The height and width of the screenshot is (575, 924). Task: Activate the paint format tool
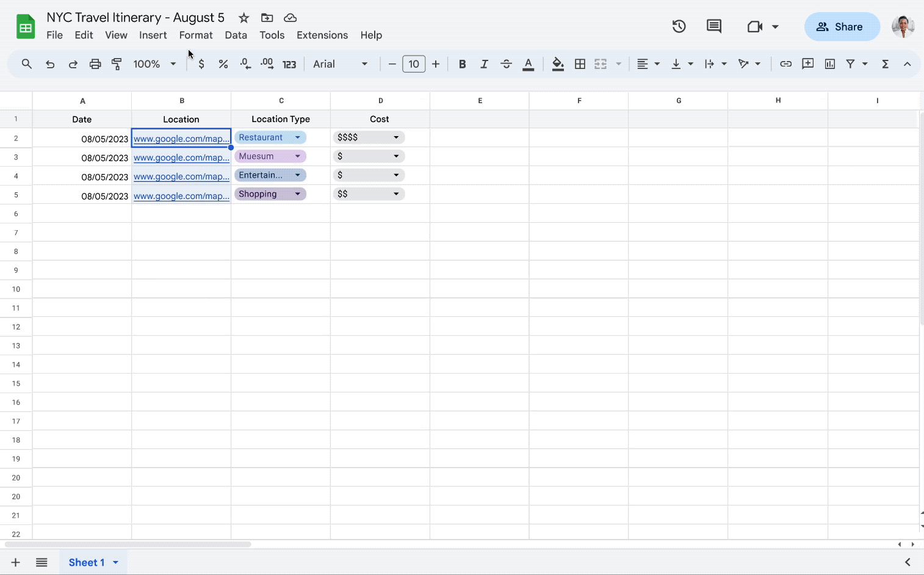coord(117,64)
